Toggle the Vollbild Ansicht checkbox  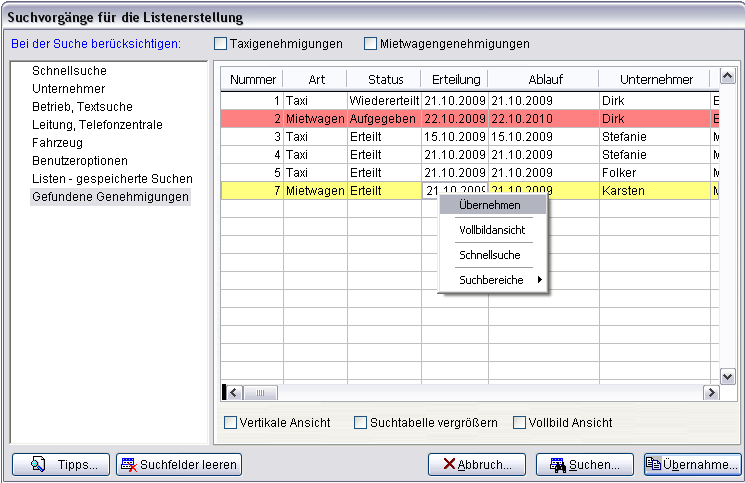pos(520,423)
